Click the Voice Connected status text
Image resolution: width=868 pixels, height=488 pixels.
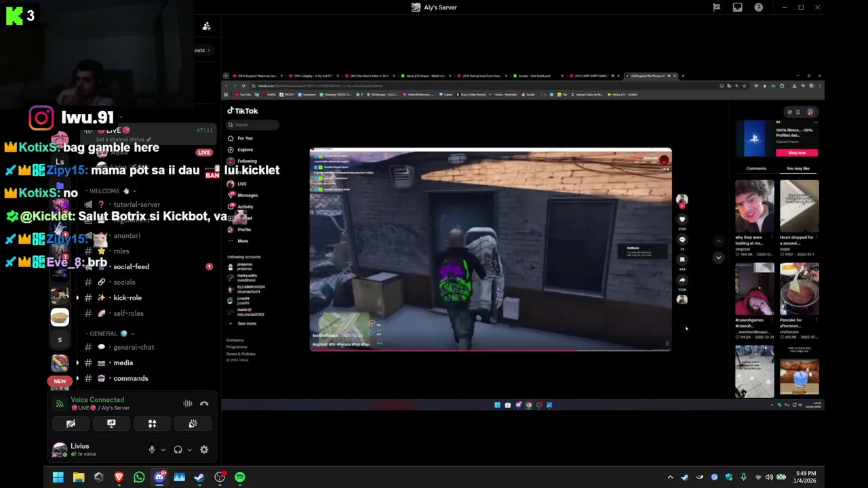pos(97,400)
